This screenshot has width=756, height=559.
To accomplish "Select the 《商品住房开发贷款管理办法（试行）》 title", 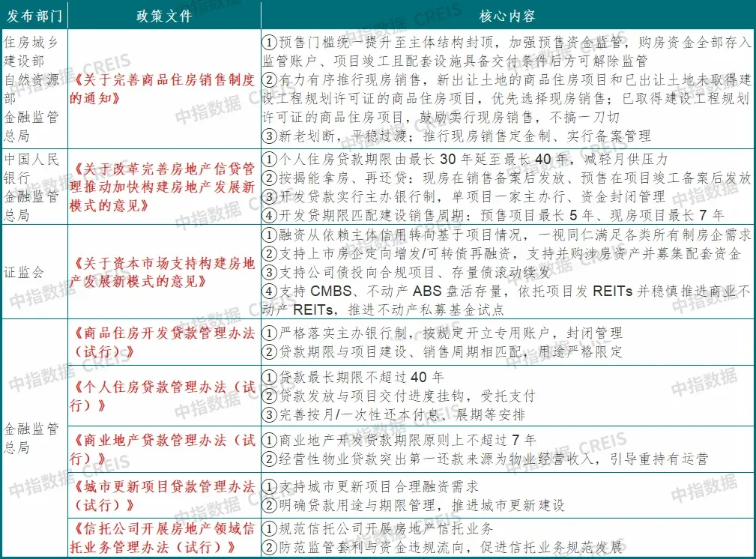I will 162,342.
